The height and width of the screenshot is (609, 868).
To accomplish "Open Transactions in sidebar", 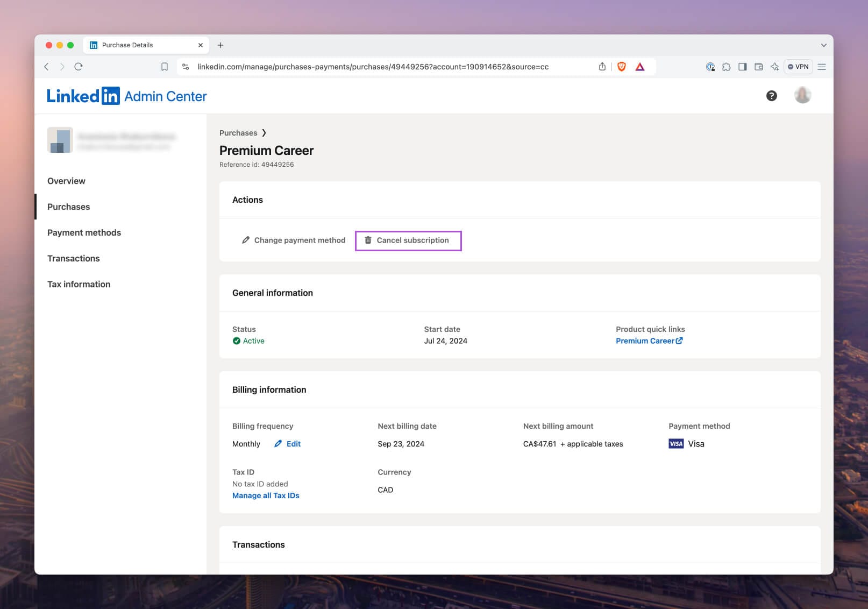I will [x=74, y=258].
